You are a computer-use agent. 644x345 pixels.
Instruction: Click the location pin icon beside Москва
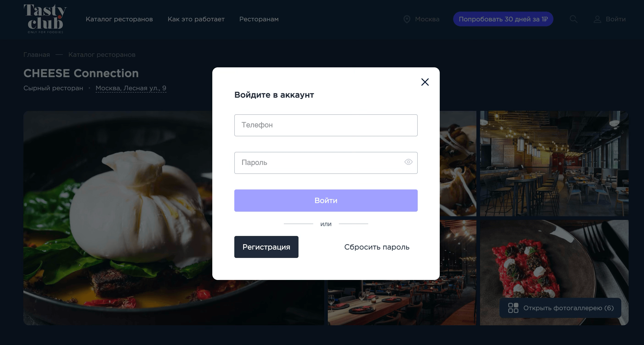tap(407, 19)
